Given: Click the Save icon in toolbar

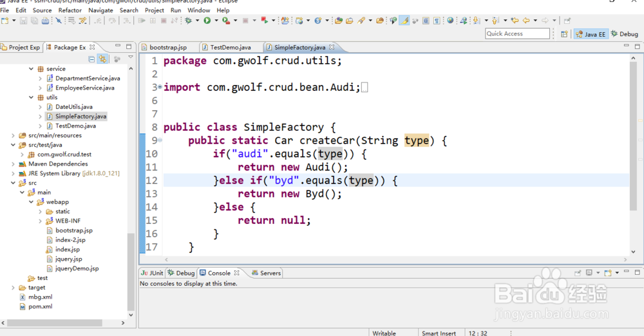Looking at the screenshot, I should click(23, 21).
